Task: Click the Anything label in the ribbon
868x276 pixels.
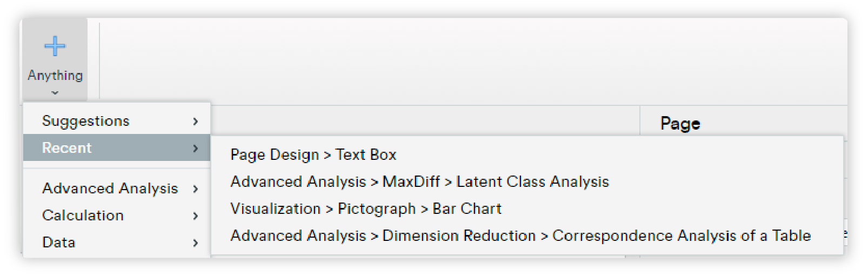Action: pos(55,75)
